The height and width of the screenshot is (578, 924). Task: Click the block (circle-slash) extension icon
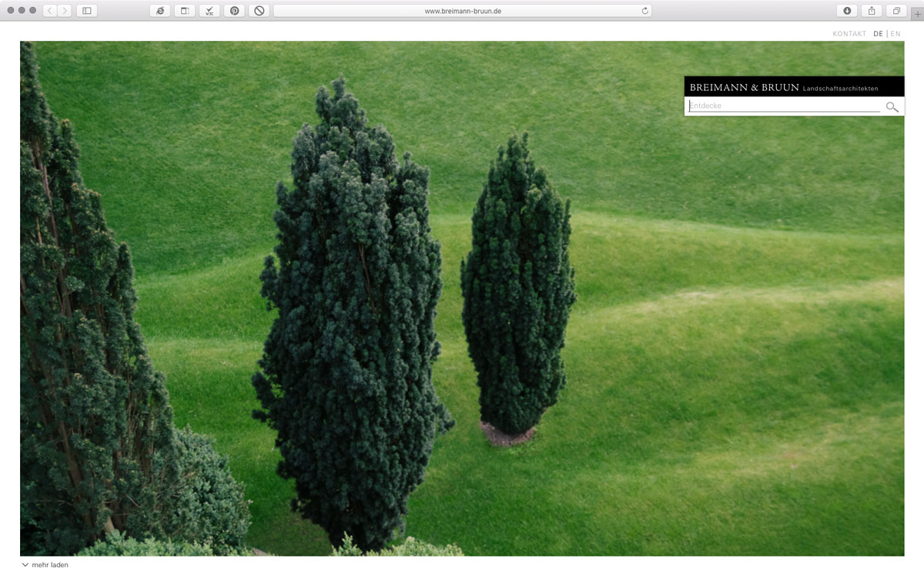(259, 11)
